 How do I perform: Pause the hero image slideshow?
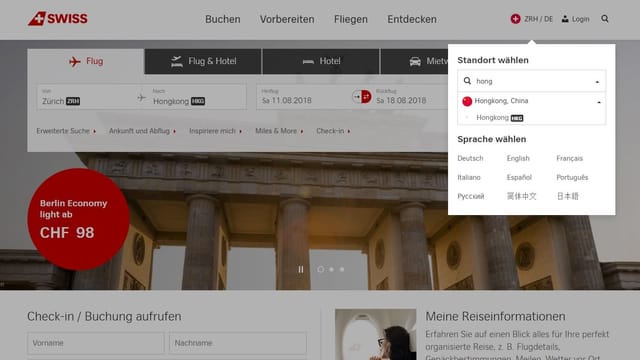point(301,269)
